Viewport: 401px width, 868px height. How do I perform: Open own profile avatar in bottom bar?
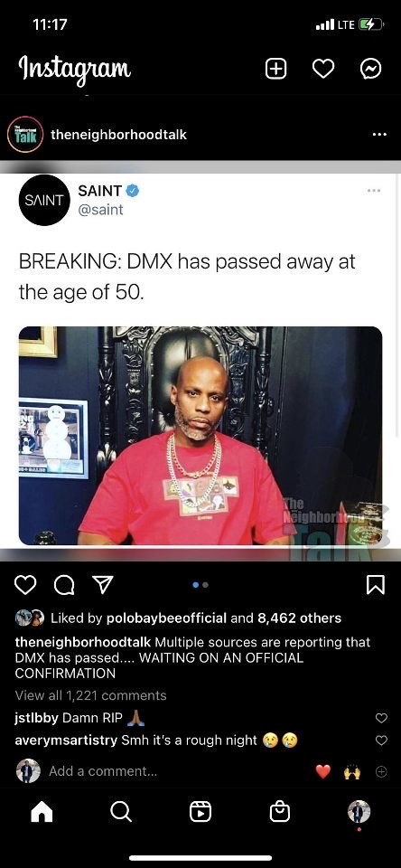coord(359,812)
